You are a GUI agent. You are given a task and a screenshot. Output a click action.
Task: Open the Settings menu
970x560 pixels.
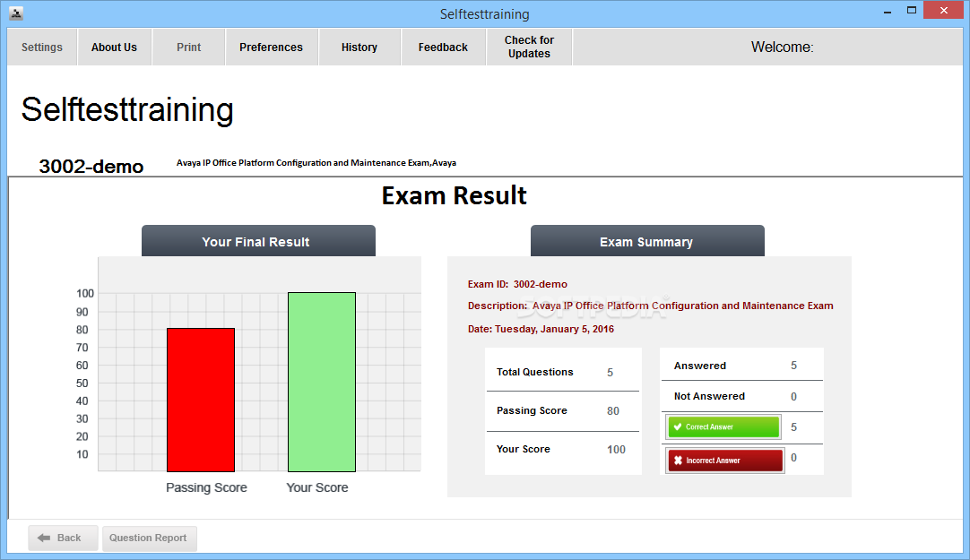point(42,47)
